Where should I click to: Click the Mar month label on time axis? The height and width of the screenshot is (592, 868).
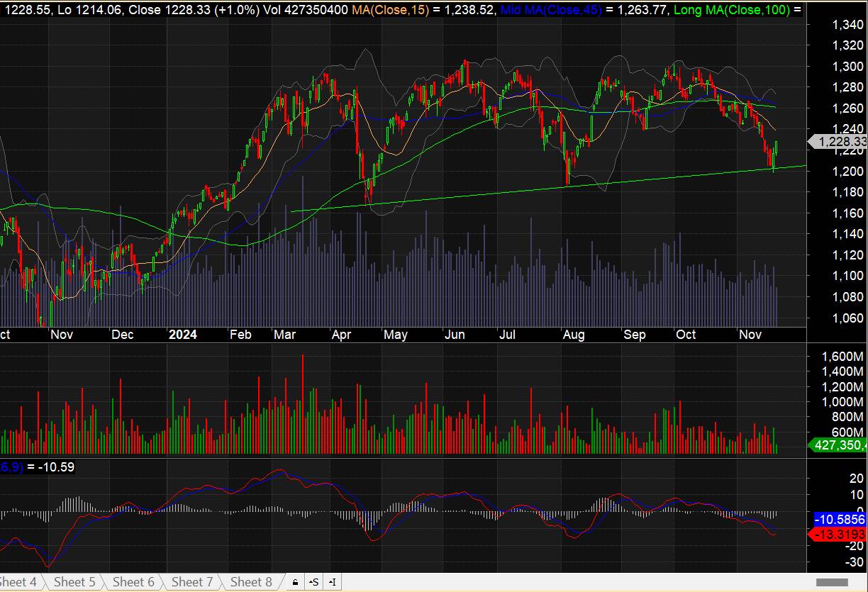click(x=286, y=334)
